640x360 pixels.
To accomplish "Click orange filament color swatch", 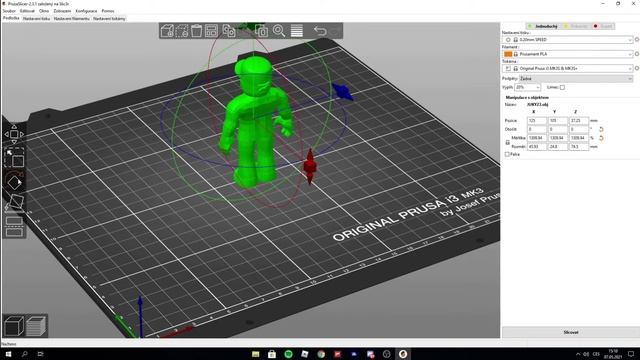I will pos(508,54).
